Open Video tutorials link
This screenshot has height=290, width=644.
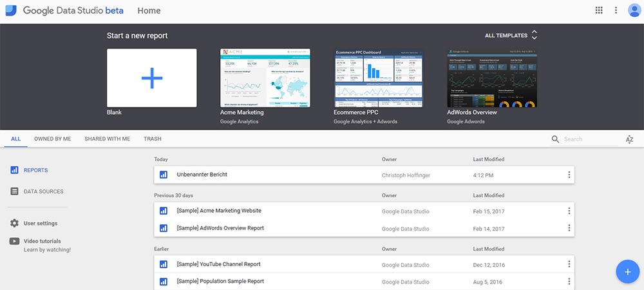pos(42,241)
